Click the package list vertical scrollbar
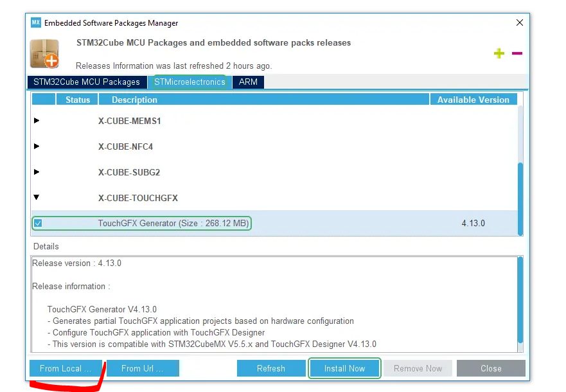This screenshot has width=566, height=392. 520,199
